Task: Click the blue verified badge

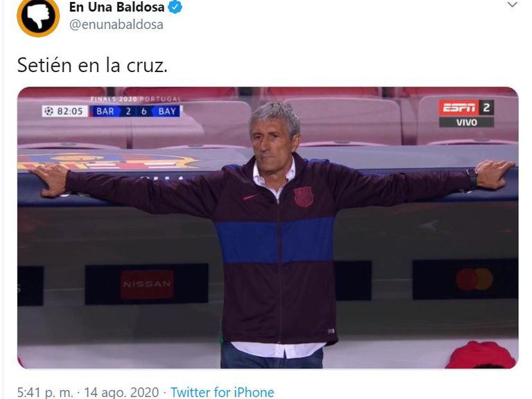Action: [175, 7]
